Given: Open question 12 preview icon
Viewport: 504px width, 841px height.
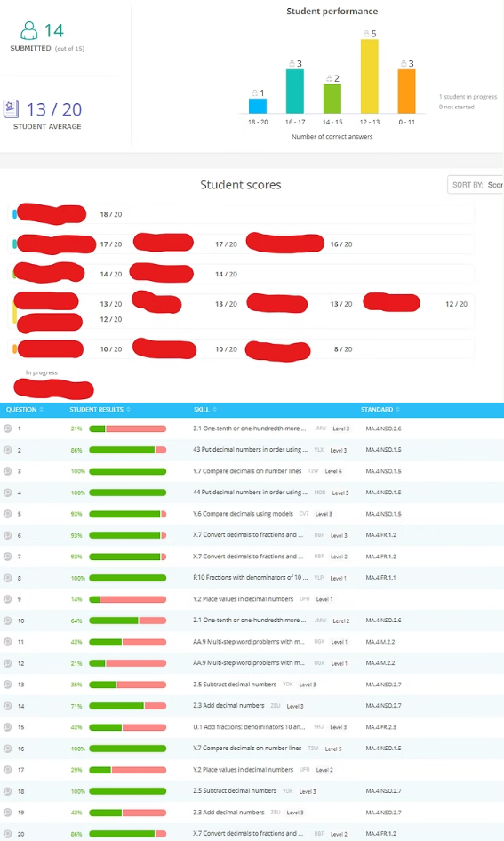Looking at the screenshot, I should (7, 663).
